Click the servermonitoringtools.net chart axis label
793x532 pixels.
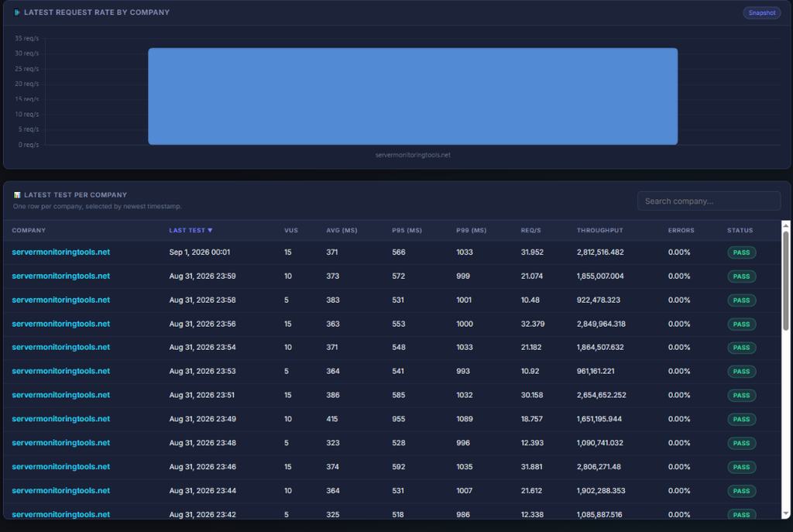click(x=413, y=155)
